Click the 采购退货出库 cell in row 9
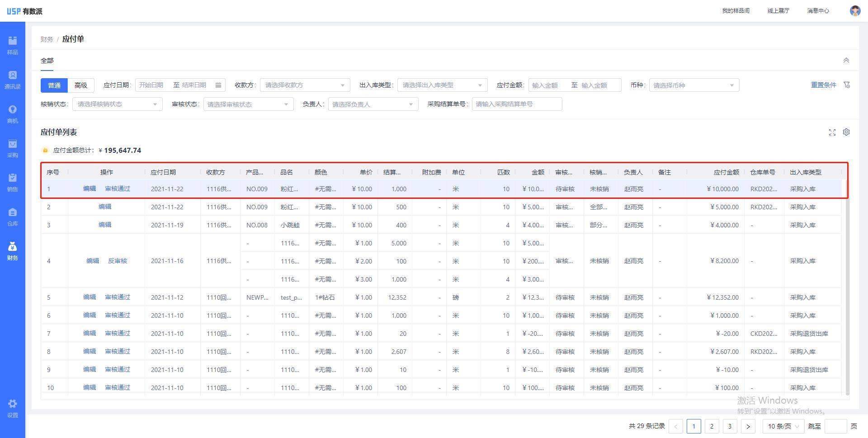Screen dimensions: 868x438 tap(809, 370)
